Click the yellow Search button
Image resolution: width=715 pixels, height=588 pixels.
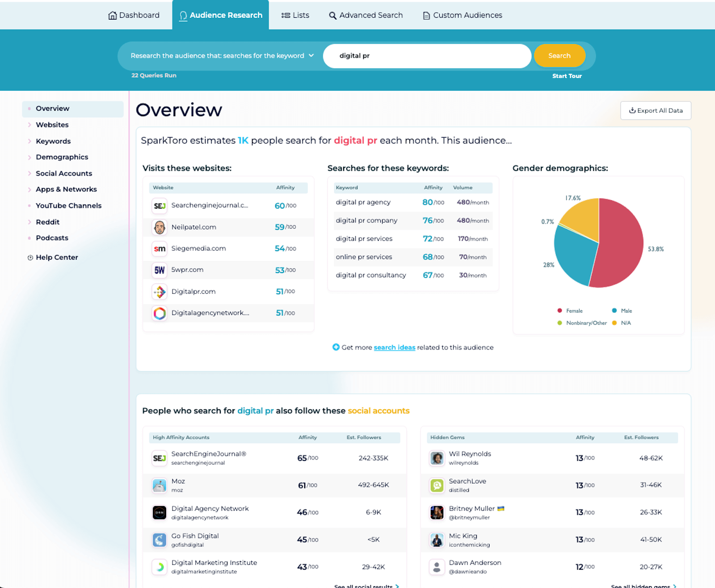coord(559,56)
